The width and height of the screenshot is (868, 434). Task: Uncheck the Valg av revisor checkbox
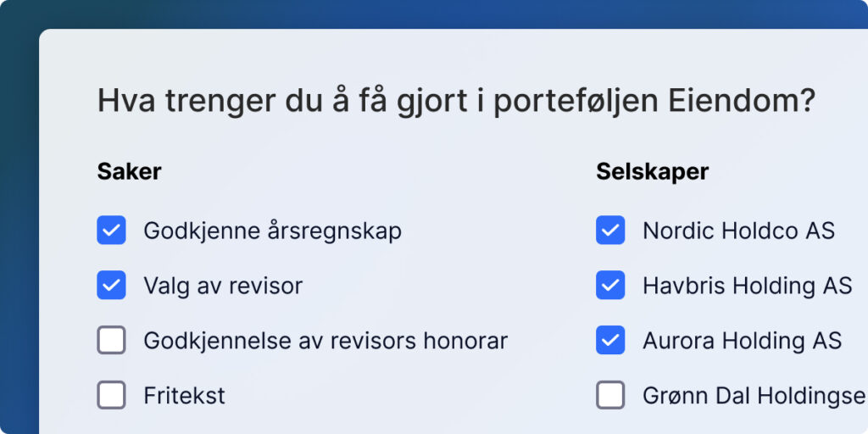tap(111, 285)
